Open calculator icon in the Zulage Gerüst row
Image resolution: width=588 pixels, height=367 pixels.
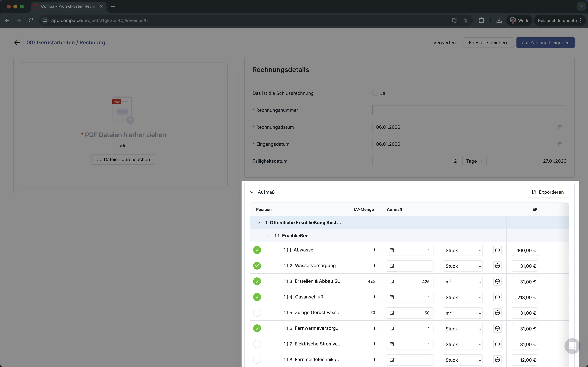pyautogui.click(x=392, y=313)
